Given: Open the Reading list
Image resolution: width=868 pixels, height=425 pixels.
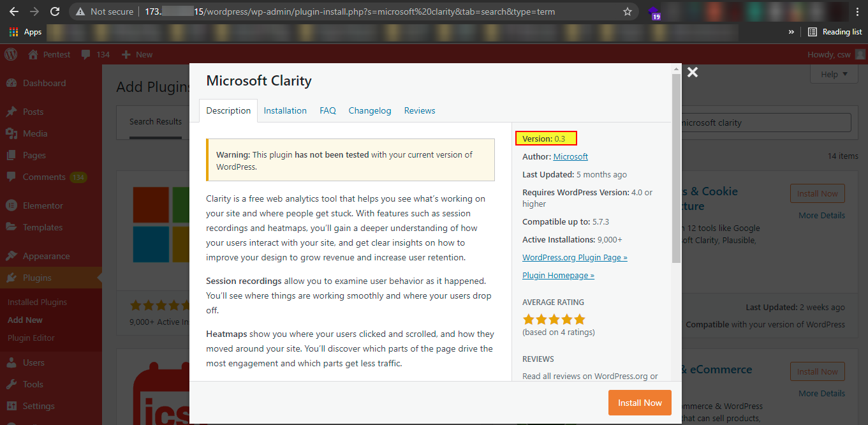Looking at the screenshot, I should pyautogui.click(x=835, y=32).
